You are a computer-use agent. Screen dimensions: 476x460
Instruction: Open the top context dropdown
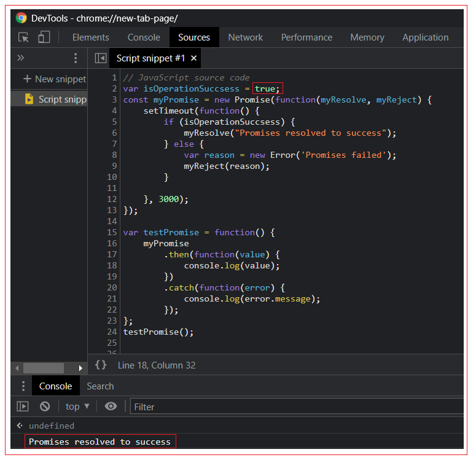78,406
